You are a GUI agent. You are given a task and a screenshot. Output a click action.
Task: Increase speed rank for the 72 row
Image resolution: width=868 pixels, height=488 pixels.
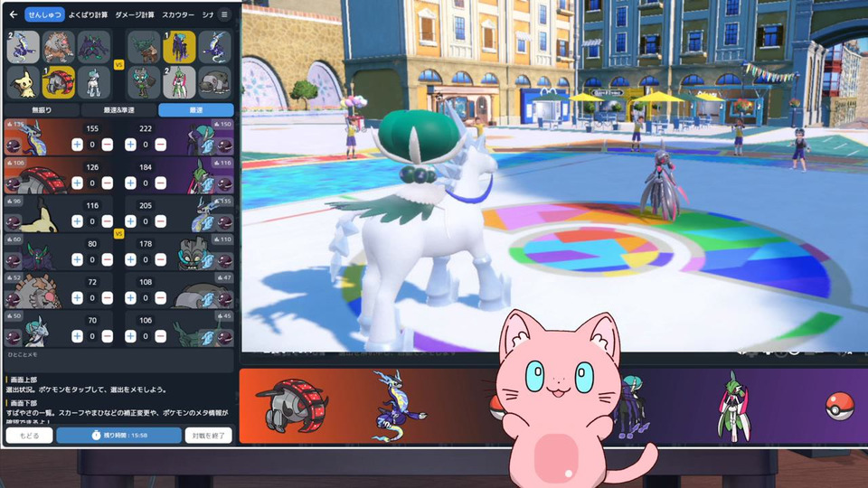[x=77, y=297]
